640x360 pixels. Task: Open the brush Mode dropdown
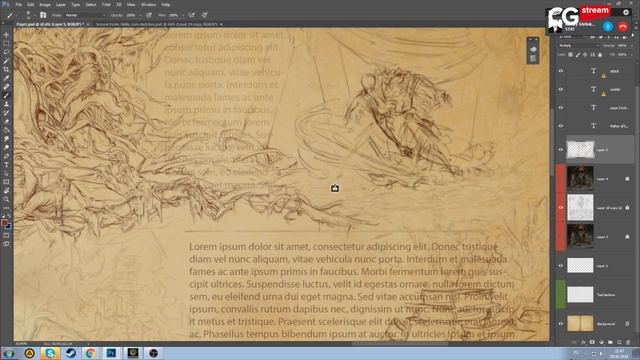(x=85, y=15)
